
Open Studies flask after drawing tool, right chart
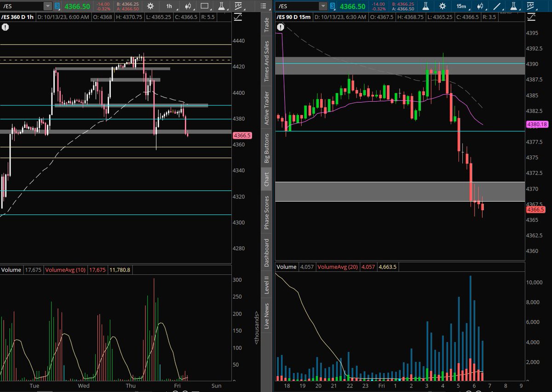(514, 6)
